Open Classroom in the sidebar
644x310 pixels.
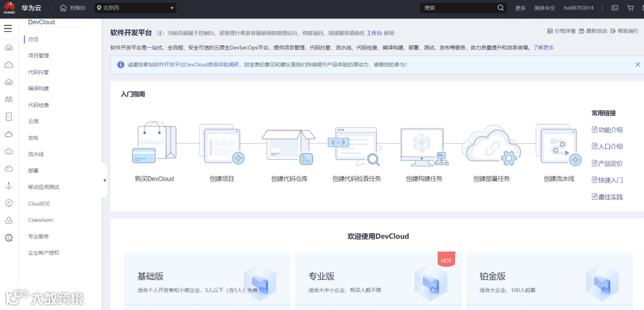coord(41,220)
